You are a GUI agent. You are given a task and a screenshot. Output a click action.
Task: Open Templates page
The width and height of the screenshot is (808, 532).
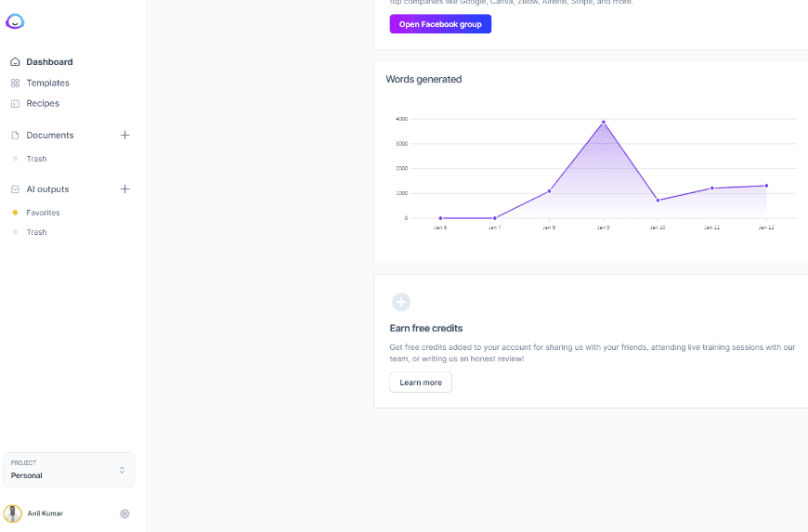(x=48, y=83)
